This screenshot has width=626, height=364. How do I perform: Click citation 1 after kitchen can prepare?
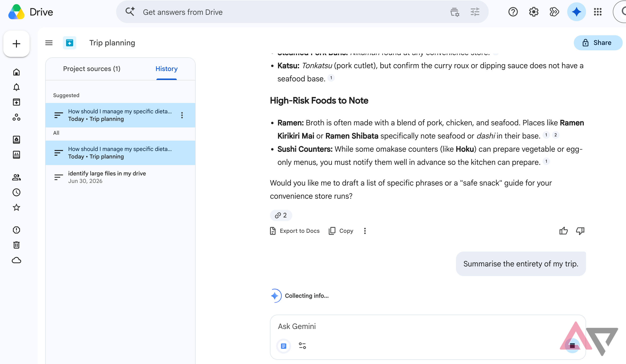point(546,161)
